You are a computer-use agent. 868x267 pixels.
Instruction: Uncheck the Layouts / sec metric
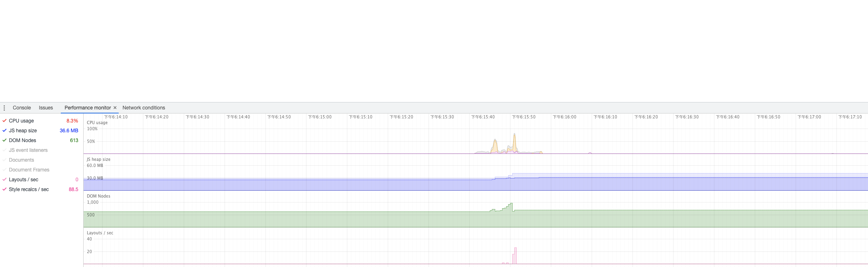pos(4,180)
